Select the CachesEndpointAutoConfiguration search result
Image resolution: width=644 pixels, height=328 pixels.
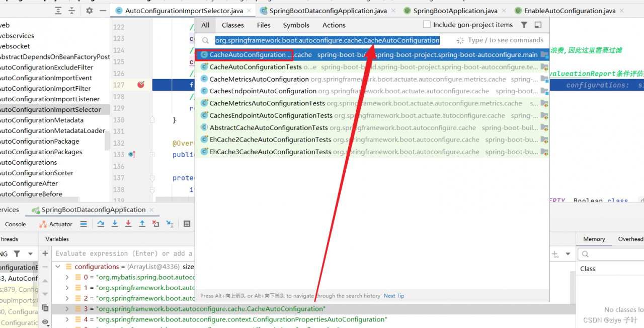click(372, 91)
